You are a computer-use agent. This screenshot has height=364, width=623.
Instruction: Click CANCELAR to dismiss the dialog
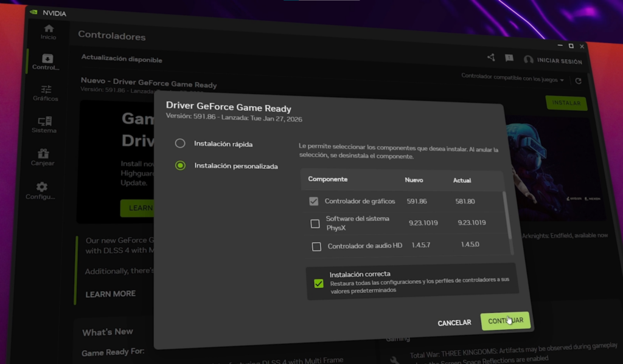(x=454, y=323)
